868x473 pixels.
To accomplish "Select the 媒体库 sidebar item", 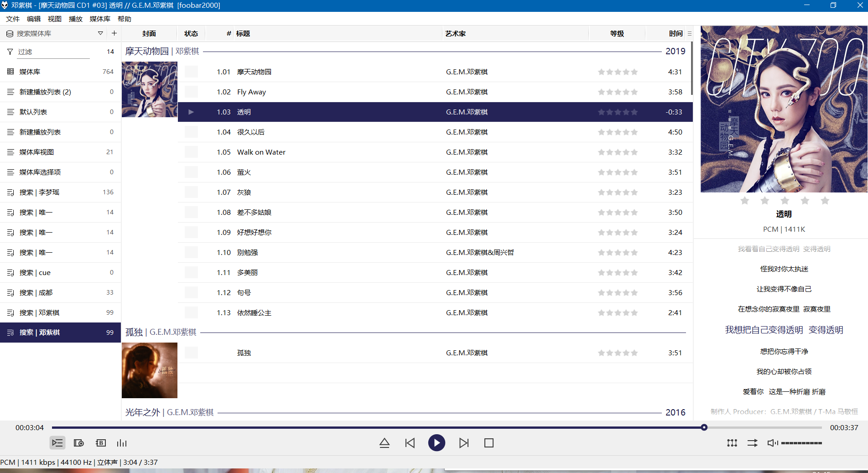I will click(60, 72).
